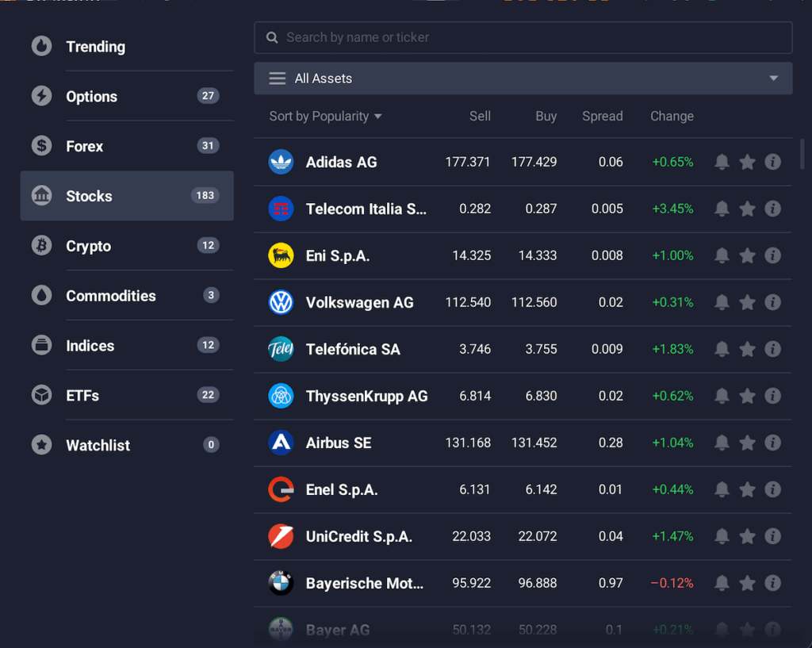
Task: Sort assets by Spread column
Action: [603, 116]
